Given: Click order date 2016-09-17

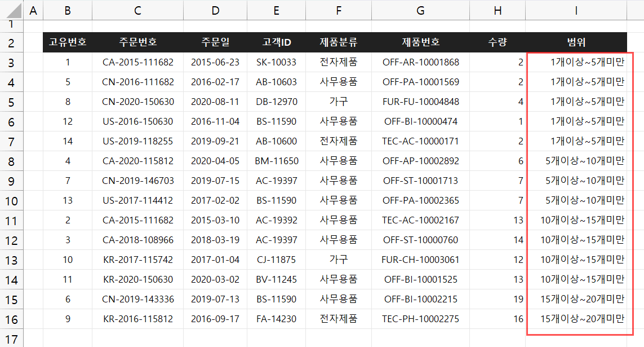Looking at the screenshot, I should [215, 319].
